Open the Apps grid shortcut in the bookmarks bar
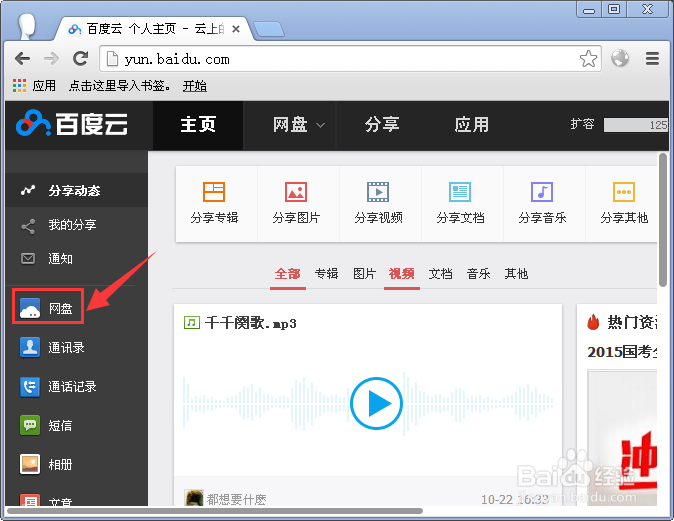Viewport: 674px width, 521px height. click(34, 86)
